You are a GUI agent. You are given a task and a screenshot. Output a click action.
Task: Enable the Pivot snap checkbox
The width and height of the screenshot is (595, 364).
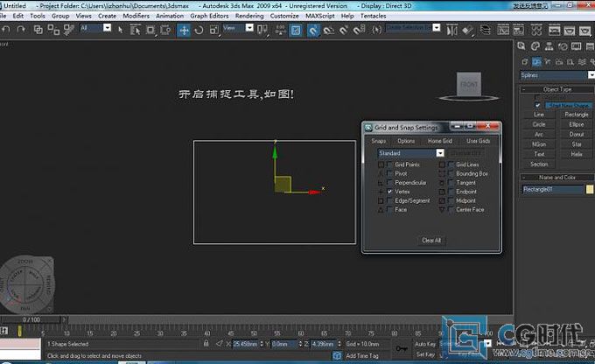point(389,173)
